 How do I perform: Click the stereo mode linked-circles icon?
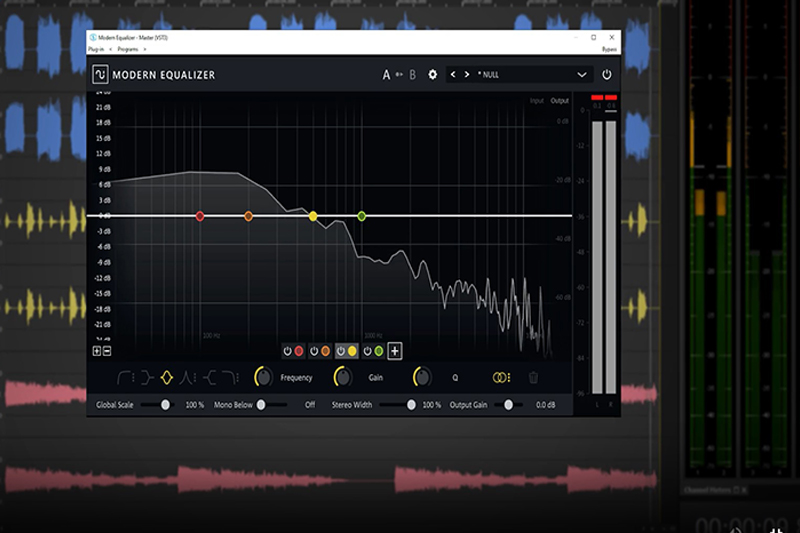pyautogui.click(x=501, y=377)
